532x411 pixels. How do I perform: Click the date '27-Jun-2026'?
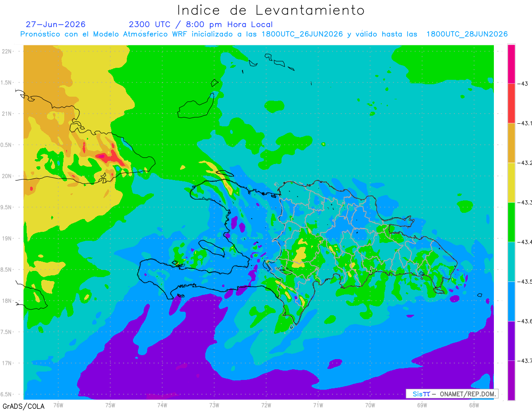coord(56,24)
